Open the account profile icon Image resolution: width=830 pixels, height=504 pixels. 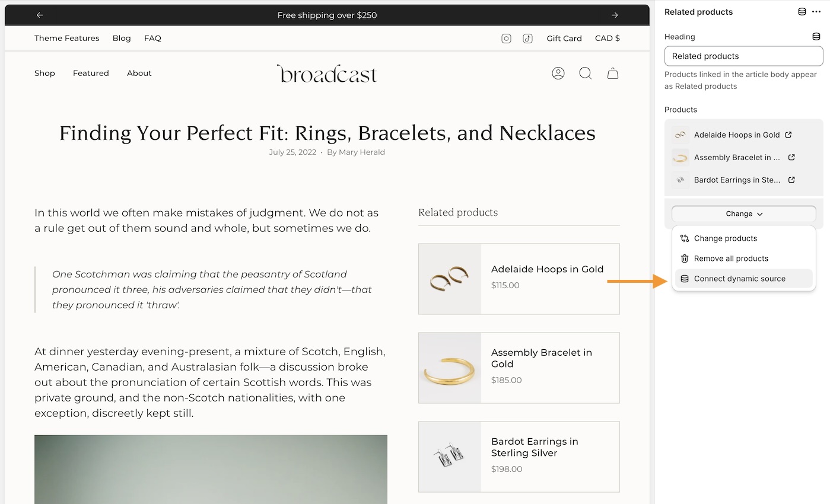point(558,74)
